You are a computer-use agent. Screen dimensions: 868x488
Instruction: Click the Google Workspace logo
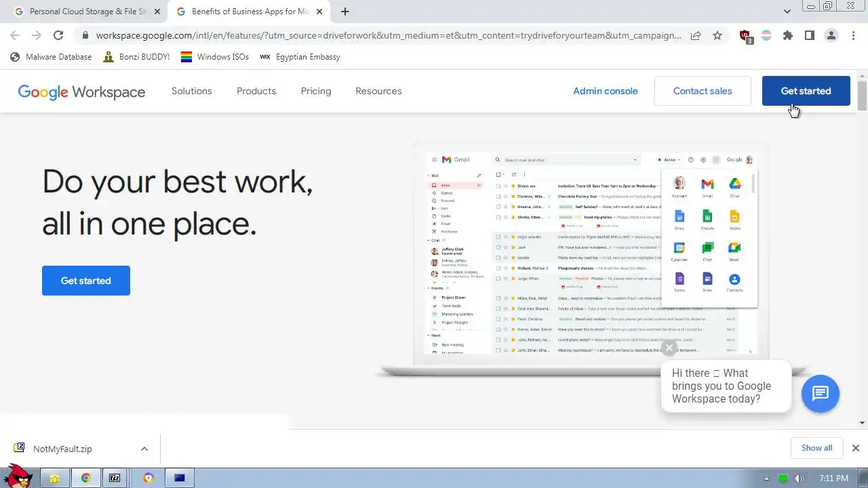81,91
